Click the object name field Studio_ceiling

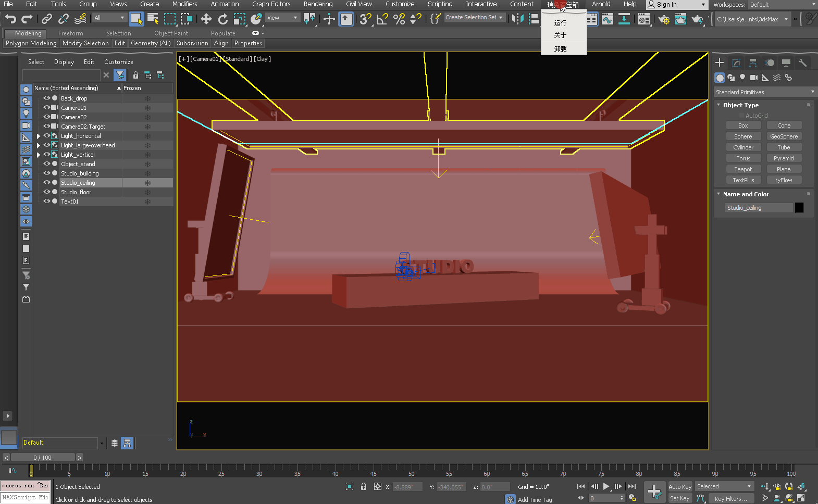coord(759,208)
